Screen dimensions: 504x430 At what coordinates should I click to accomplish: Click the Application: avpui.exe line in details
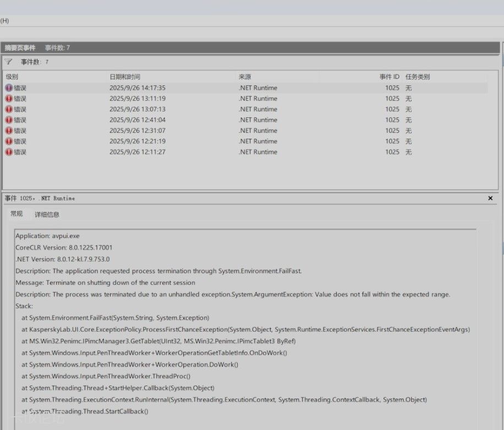47,236
